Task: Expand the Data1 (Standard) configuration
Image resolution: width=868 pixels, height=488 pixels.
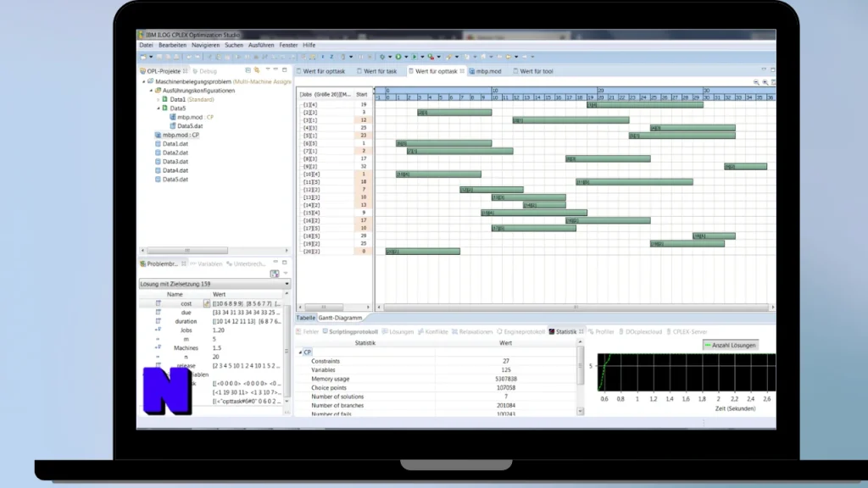Action: (159, 100)
